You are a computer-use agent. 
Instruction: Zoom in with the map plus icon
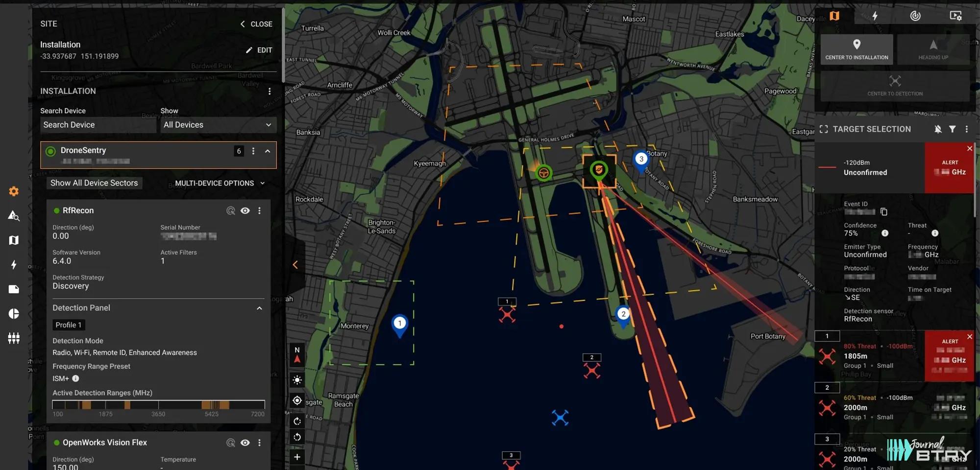click(297, 457)
